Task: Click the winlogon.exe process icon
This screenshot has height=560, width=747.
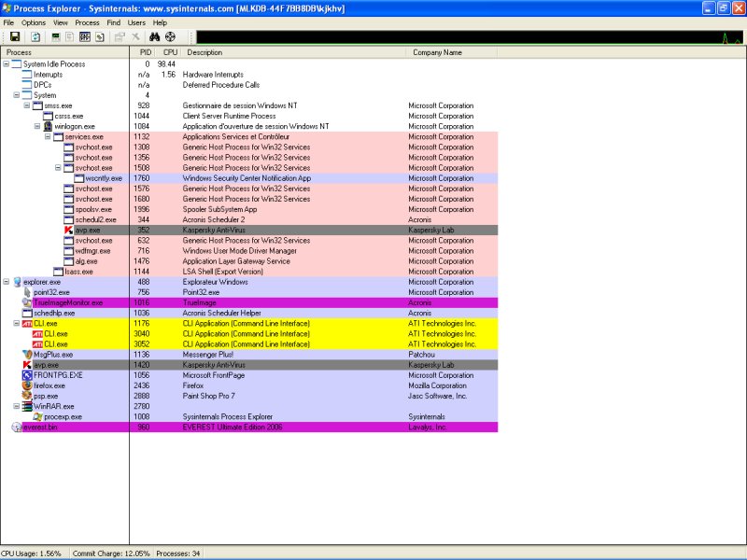Action: (x=48, y=126)
